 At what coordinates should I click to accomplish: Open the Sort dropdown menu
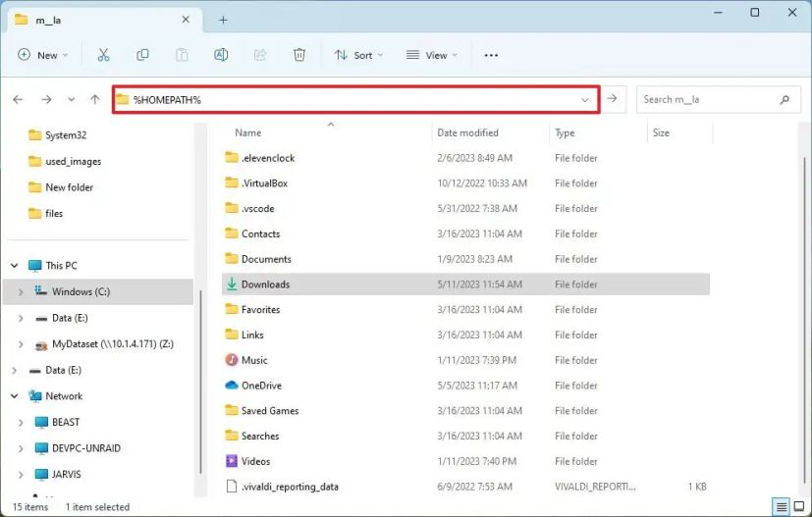pyautogui.click(x=358, y=55)
